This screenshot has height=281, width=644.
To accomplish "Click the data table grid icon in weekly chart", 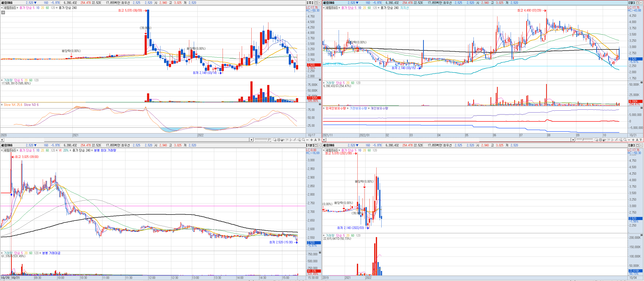I will click(3, 12).
